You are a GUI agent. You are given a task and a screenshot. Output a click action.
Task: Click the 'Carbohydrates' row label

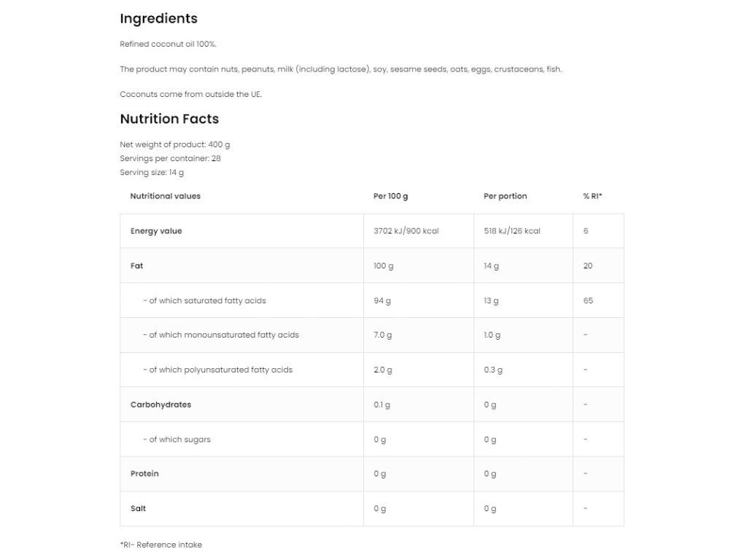tap(160, 405)
